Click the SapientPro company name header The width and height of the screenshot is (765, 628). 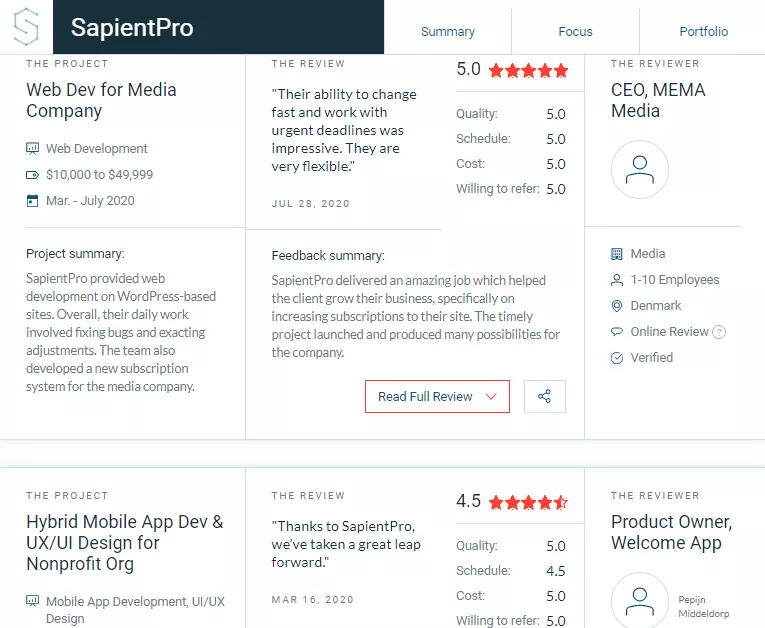132,27
